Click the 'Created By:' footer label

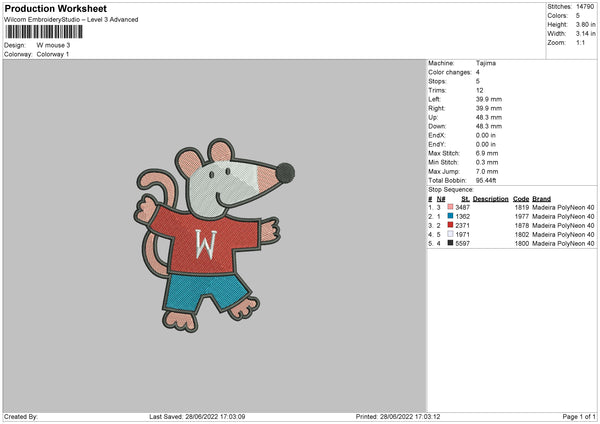tap(21, 416)
